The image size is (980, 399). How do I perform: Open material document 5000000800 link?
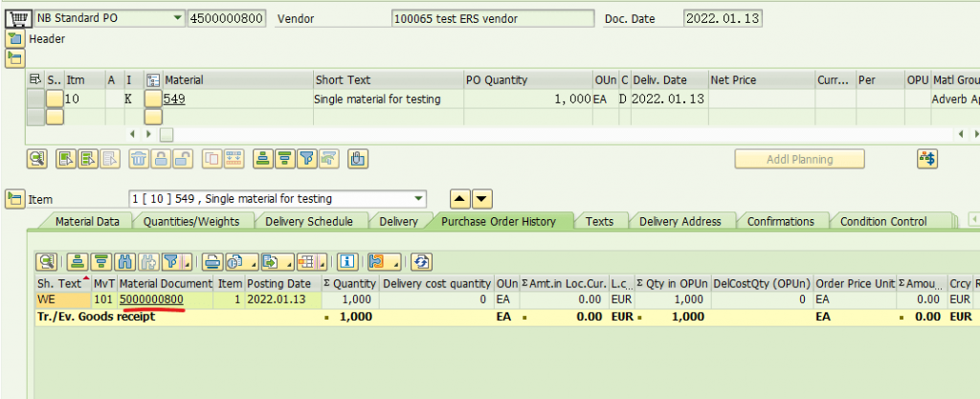151,299
